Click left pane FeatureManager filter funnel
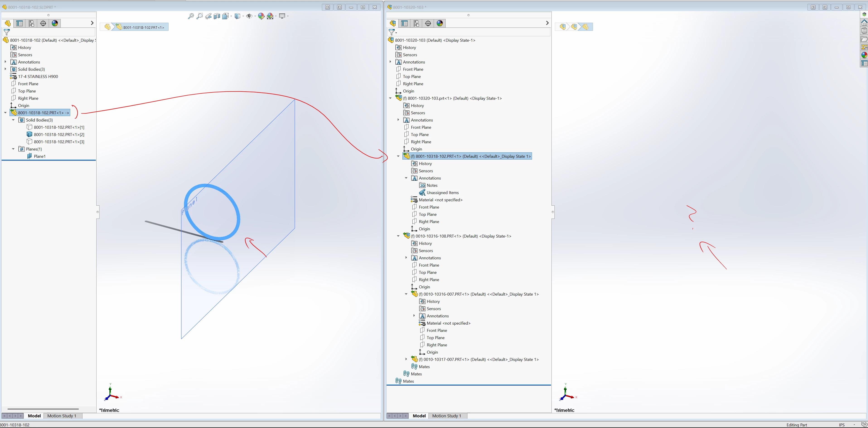Image resolution: width=868 pixels, height=428 pixels. click(x=7, y=32)
